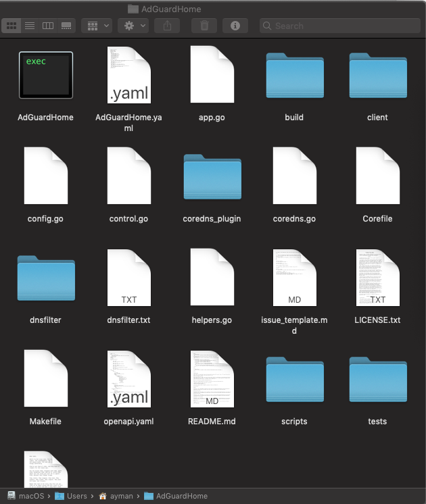Click the Search field
Image resolution: width=426 pixels, height=504 pixels.
click(x=339, y=26)
